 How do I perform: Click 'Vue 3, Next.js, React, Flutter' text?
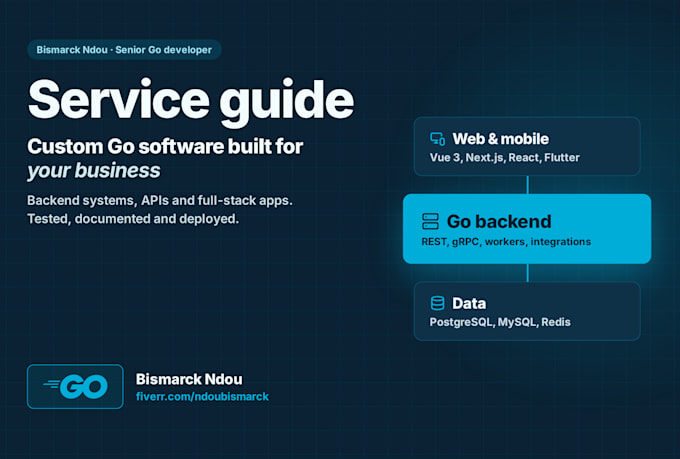(x=504, y=157)
